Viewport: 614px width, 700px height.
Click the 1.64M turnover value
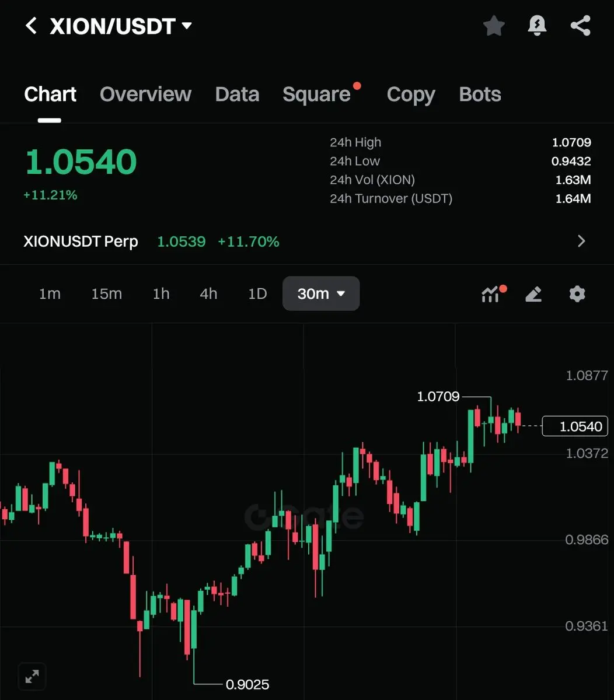(573, 198)
